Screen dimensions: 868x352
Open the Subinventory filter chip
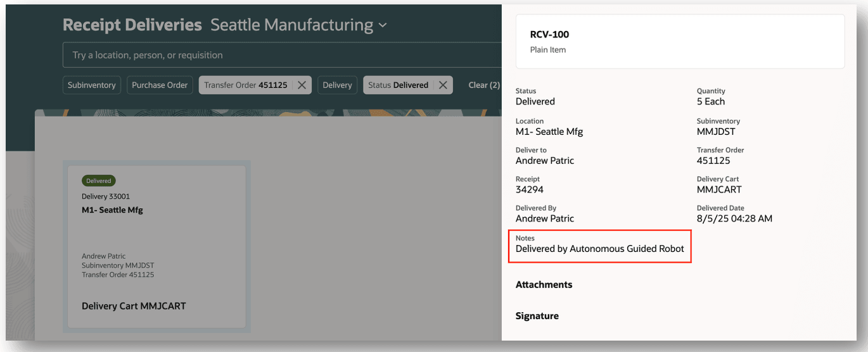(x=92, y=85)
